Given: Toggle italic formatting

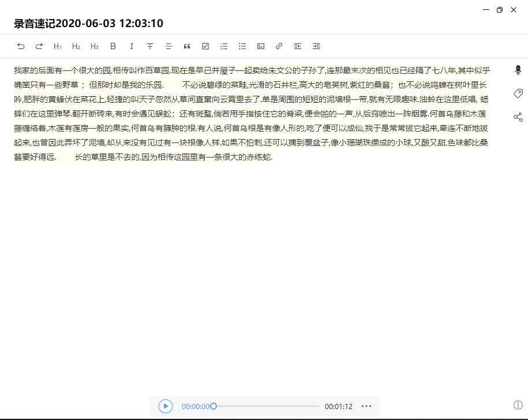Looking at the screenshot, I should click(132, 46).
